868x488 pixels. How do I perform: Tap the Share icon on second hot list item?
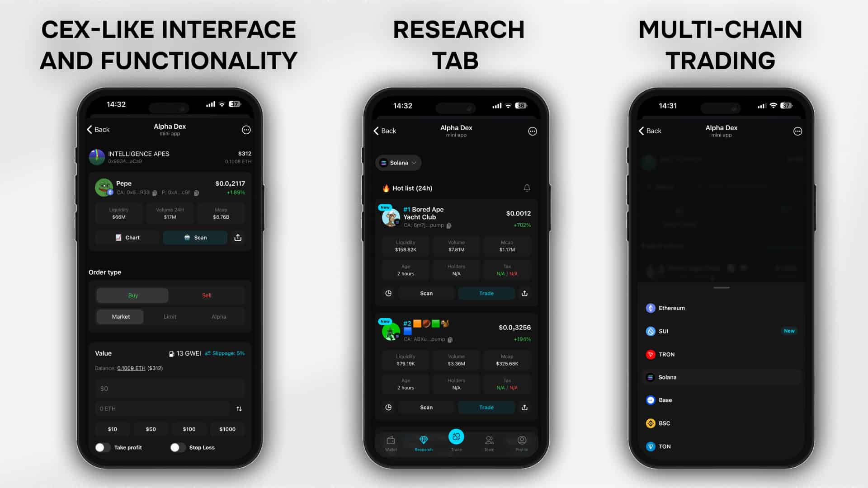point(524,407)
